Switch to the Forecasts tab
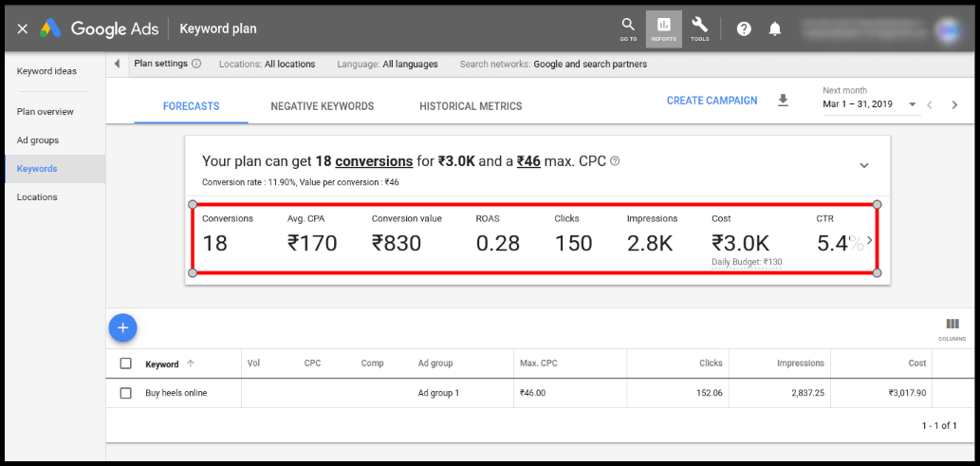 192,106
